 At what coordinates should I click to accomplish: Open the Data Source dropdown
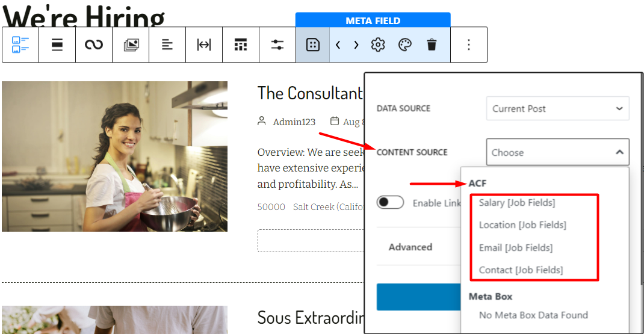click(x=558, y=108)
